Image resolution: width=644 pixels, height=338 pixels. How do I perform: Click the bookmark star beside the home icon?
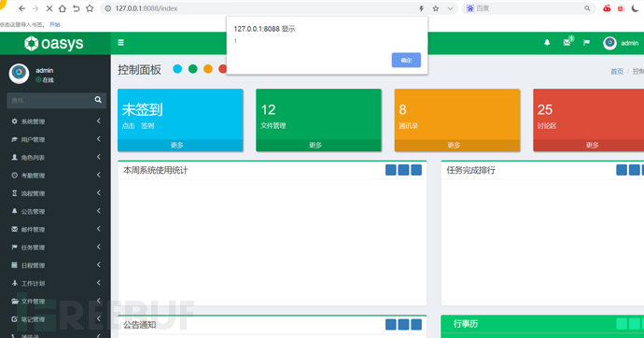(90, 8)
